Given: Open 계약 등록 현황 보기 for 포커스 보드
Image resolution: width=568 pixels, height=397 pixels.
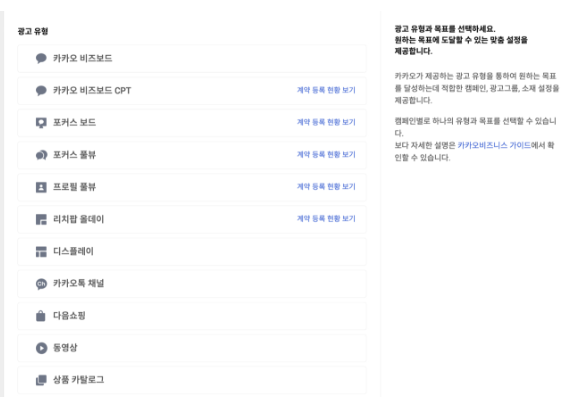Looking at the screenshot, I should point(326,122).
